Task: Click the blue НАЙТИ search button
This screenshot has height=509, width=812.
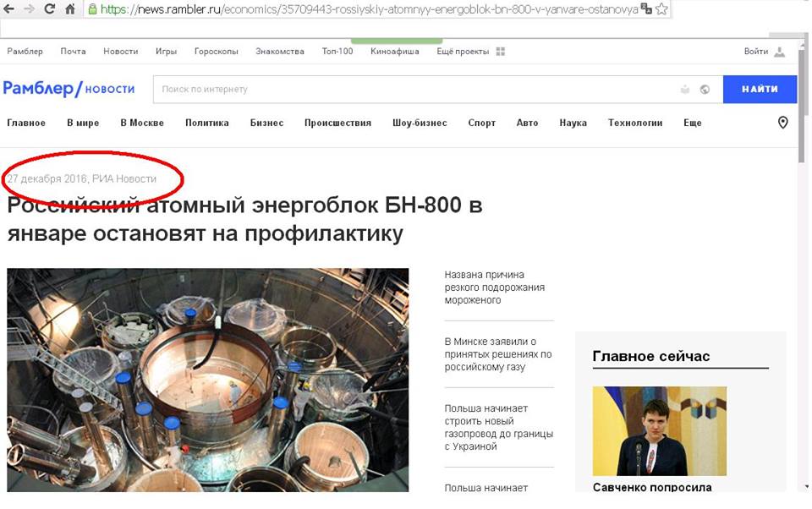Action: point(760,89)
